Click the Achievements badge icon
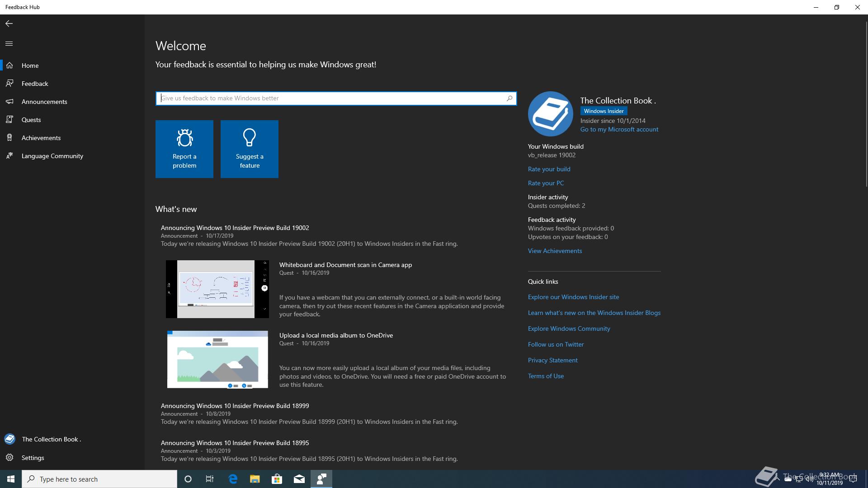Screen dimensions: 868x488 coord(9,138)
